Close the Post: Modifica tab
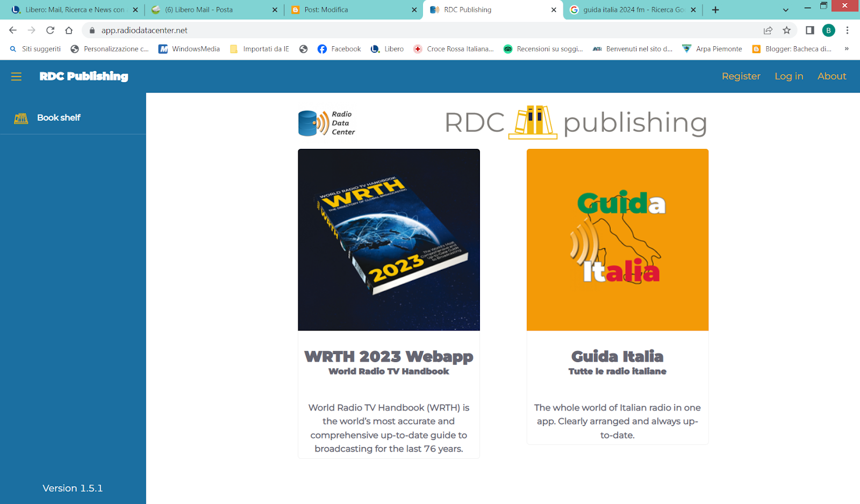The image size is (860, 504). (414, 10)
